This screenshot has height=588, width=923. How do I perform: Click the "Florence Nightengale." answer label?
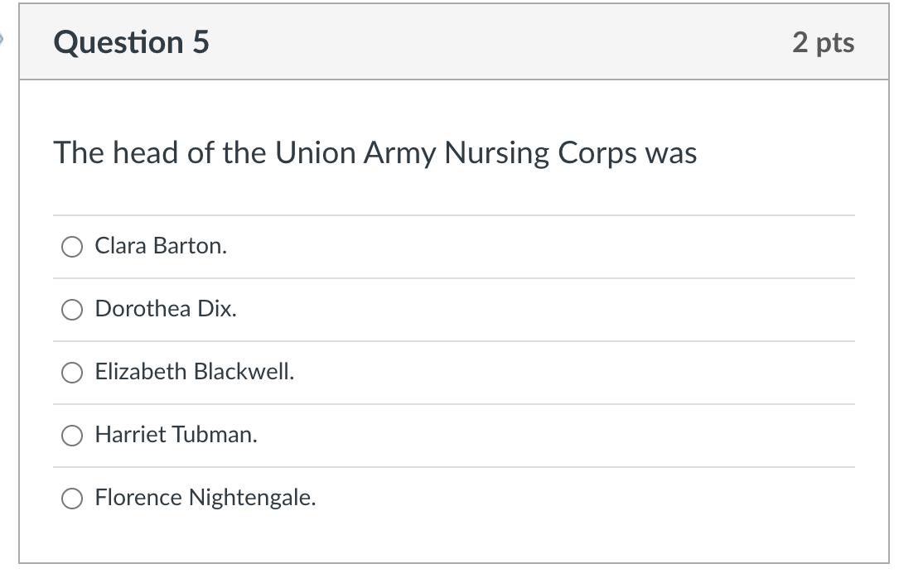205,498
